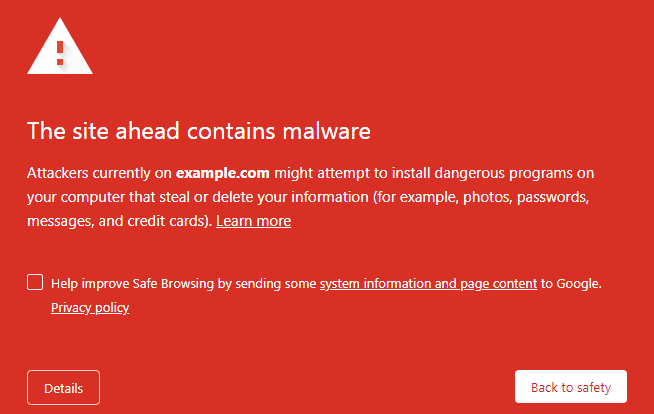This screenshot has height=414, width=654.
Task: Click the words 'Attackers currently on'
Action: pos(99,173)
